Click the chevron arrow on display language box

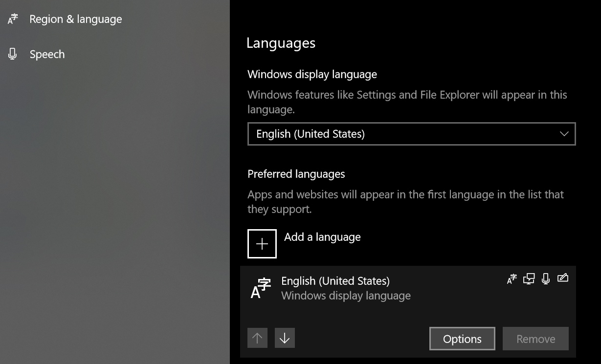coord(564,134)
